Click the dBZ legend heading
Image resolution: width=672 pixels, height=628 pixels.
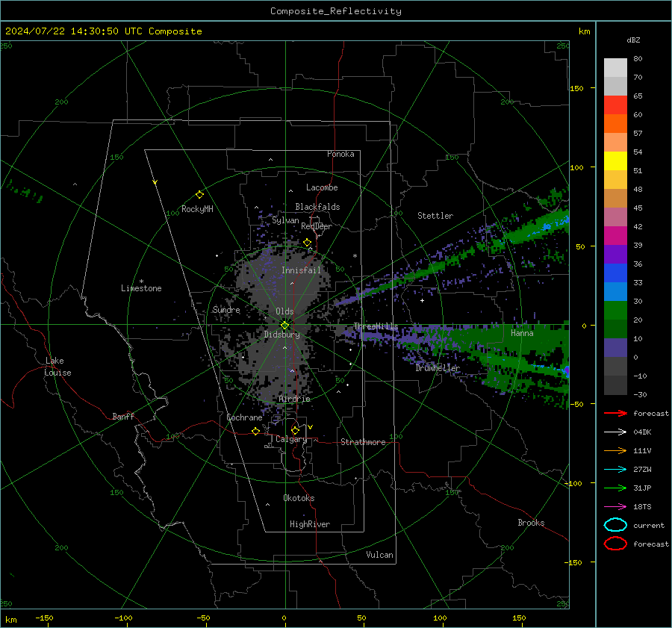coord(633,40)
